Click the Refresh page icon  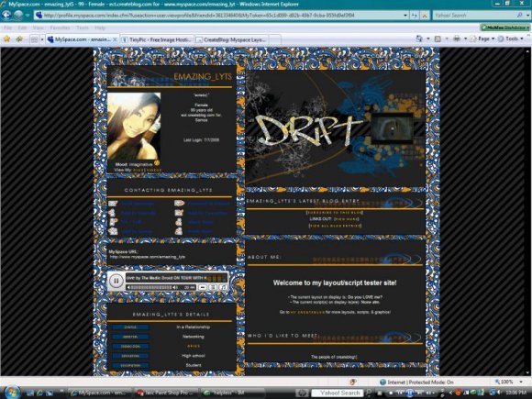pyautogui.click(x=415, y=16)
